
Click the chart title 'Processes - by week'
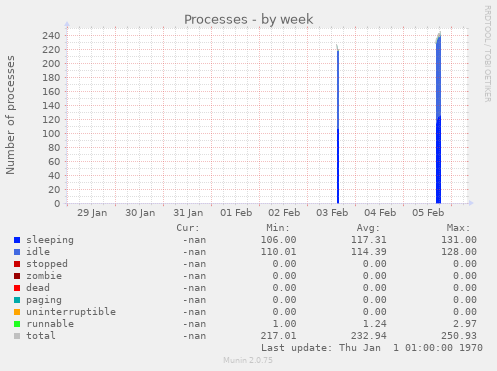tap(249, 19)
